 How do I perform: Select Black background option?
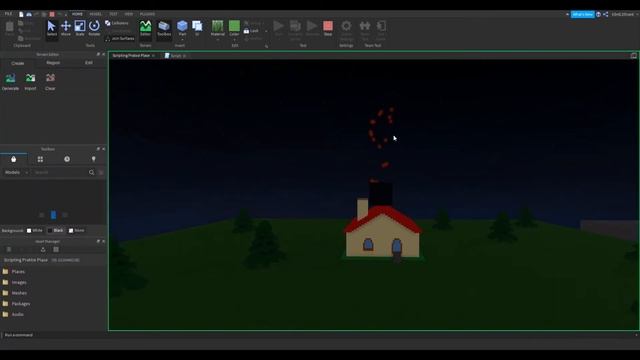pos(56,231)
